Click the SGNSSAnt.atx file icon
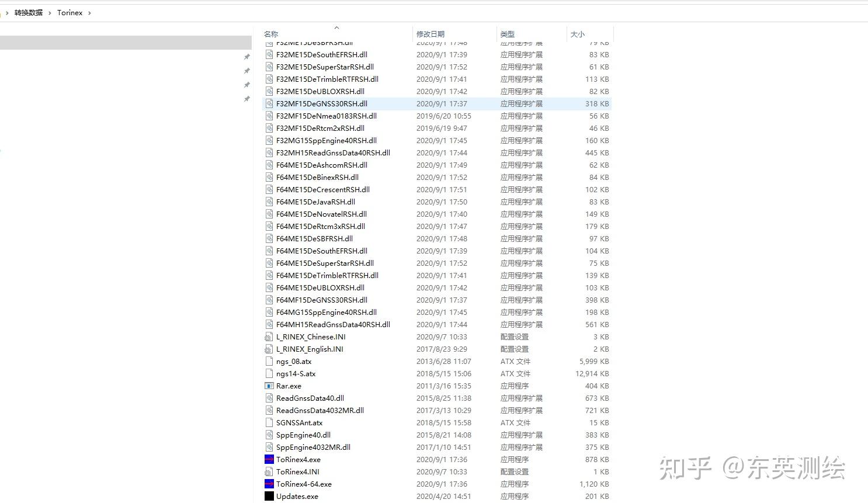 tap(269, 422)
